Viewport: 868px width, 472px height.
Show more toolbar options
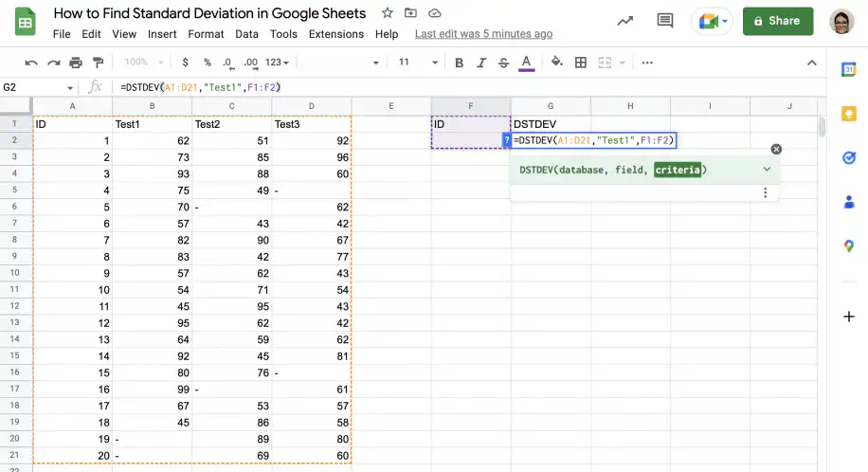point(647,63)
